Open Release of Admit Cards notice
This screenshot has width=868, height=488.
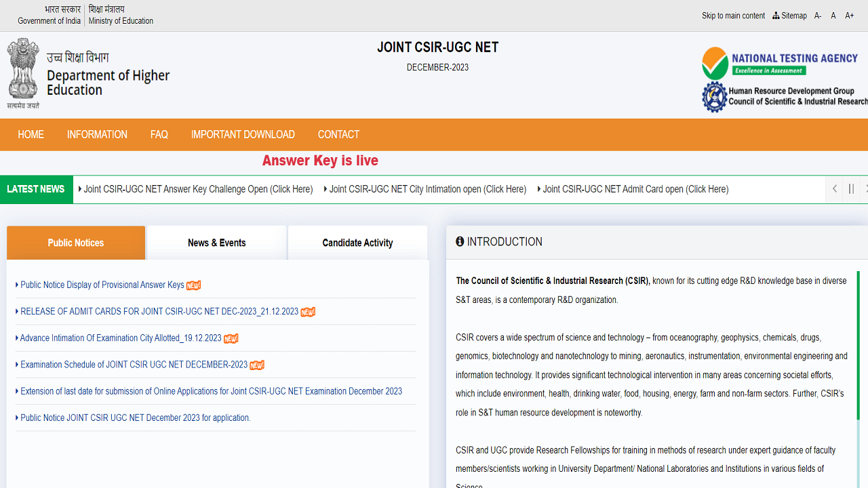point(159,312)
